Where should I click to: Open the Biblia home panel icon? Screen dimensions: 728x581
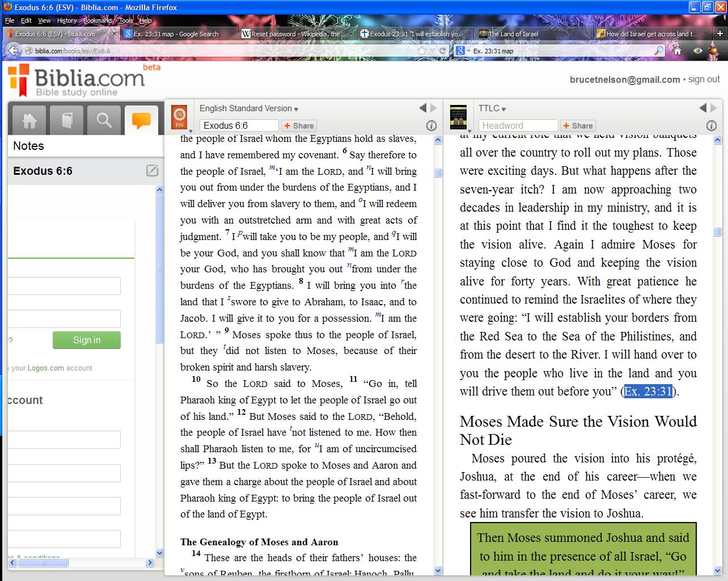tap(29, 120)
